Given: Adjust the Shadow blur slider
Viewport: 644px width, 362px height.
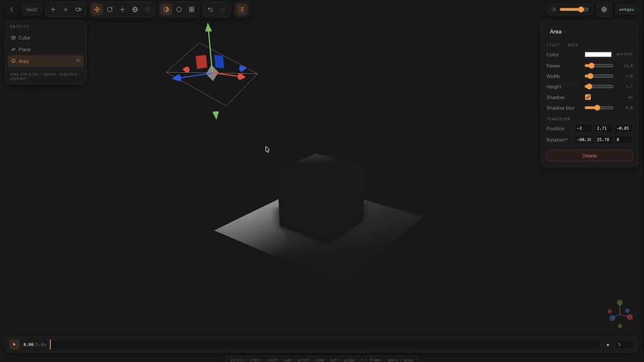Looking at the screenshot, I should click(599, 108).
